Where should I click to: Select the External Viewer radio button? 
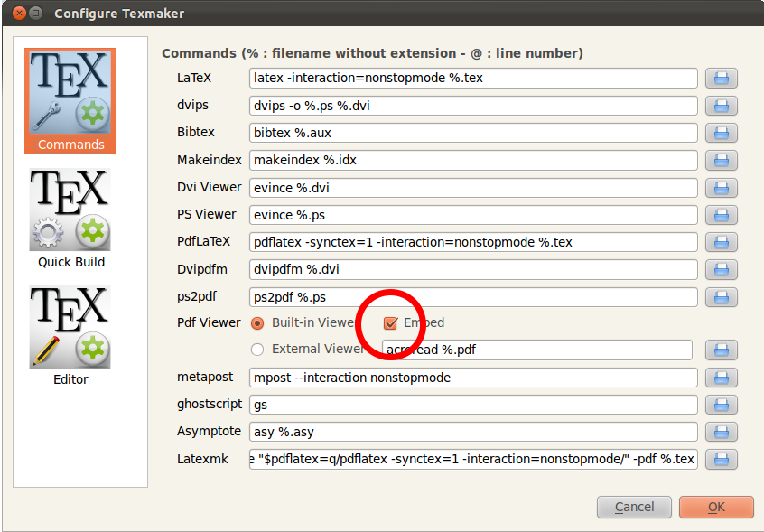[x=256, y=350]
